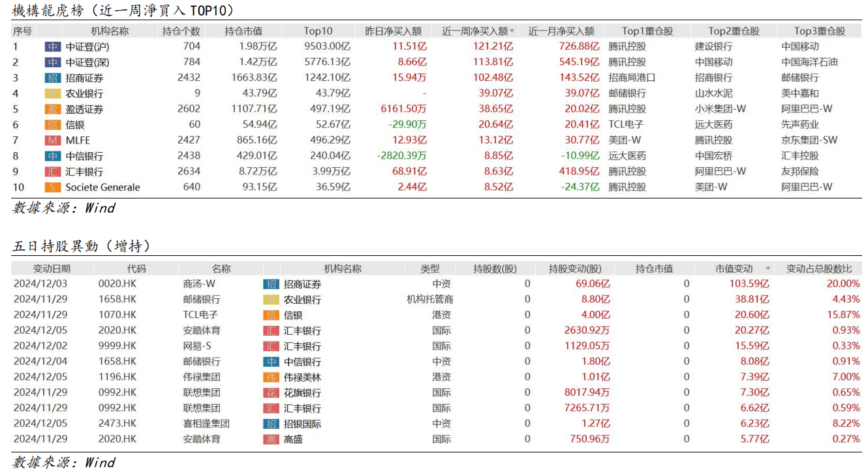Sort by the 近一月净买入额 column header
Viewport: 868px width, 472px height.
tap(562, 31)
